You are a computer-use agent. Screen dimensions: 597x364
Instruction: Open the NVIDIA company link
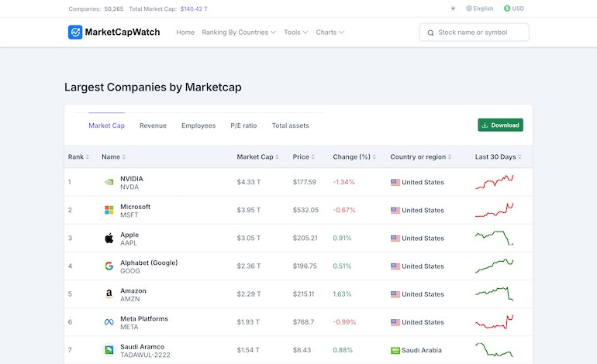(x=132, y=179)
